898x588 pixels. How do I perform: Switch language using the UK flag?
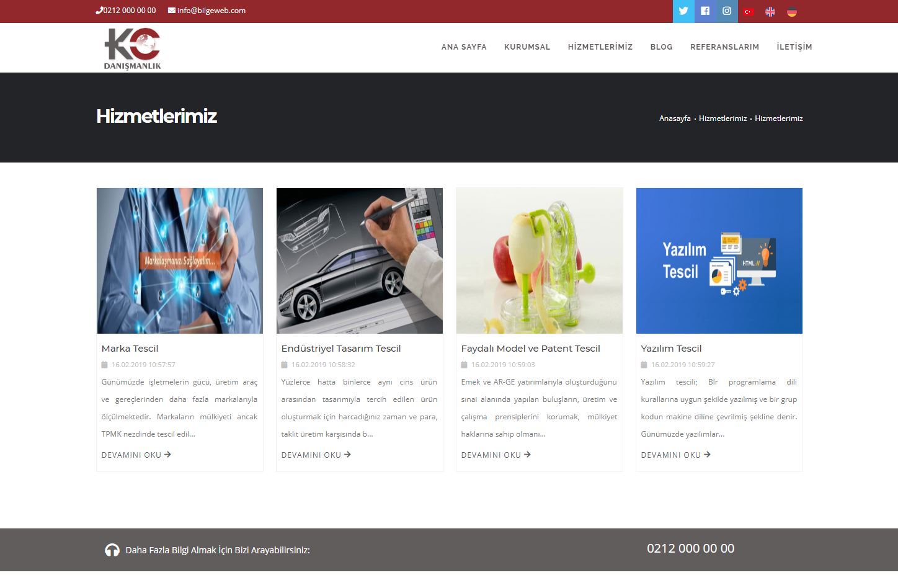pos(770,12)
